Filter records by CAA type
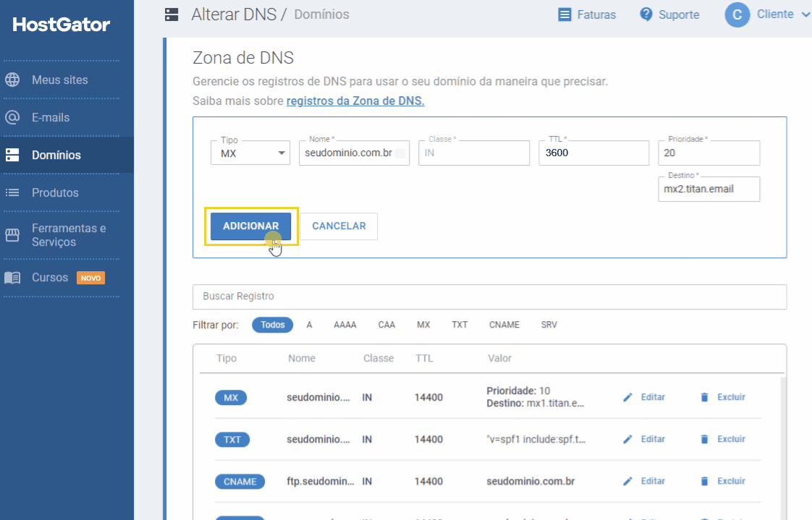This screenshot has height=520, width=812. 386,325
